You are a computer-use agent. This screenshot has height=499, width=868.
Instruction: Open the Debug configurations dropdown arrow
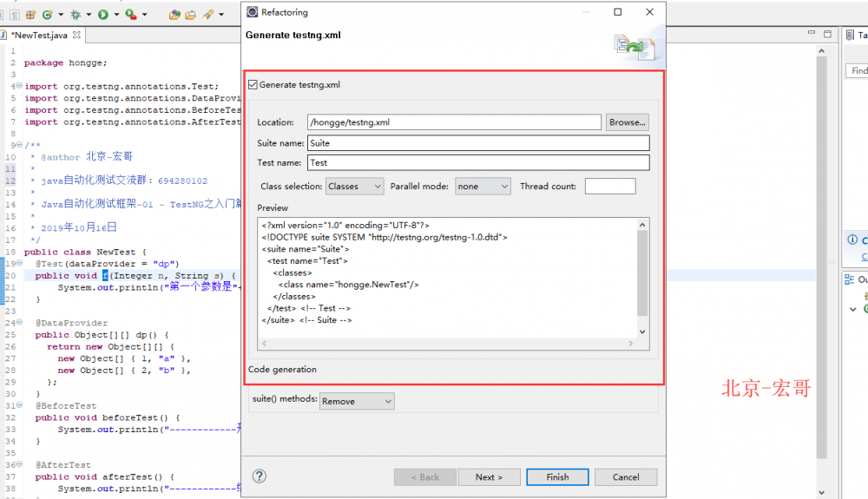point(89,15)
